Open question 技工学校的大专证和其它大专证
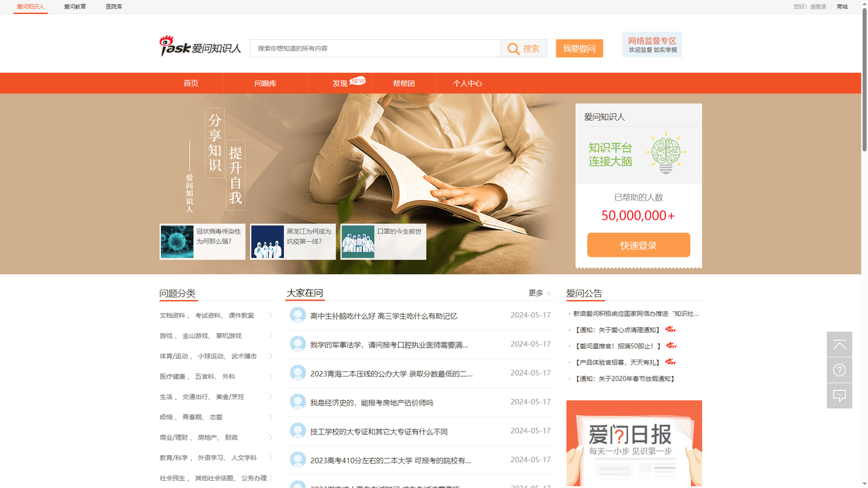 pyautogui.click(x=379, y=431)
